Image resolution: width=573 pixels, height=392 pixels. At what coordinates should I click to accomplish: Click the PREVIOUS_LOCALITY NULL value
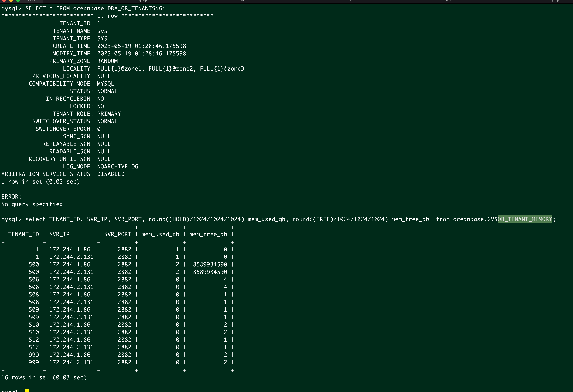tap(104, 76)
